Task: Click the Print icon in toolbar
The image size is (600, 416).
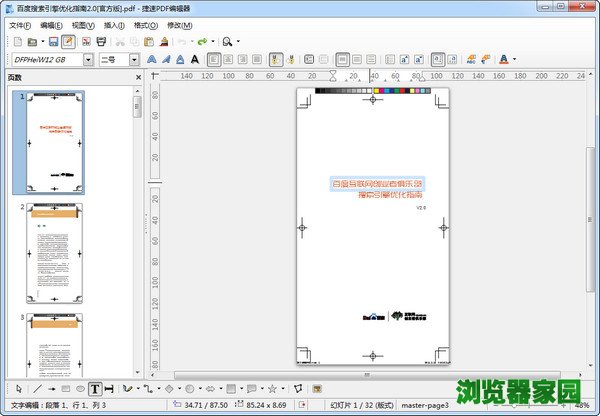Action: 101,41
